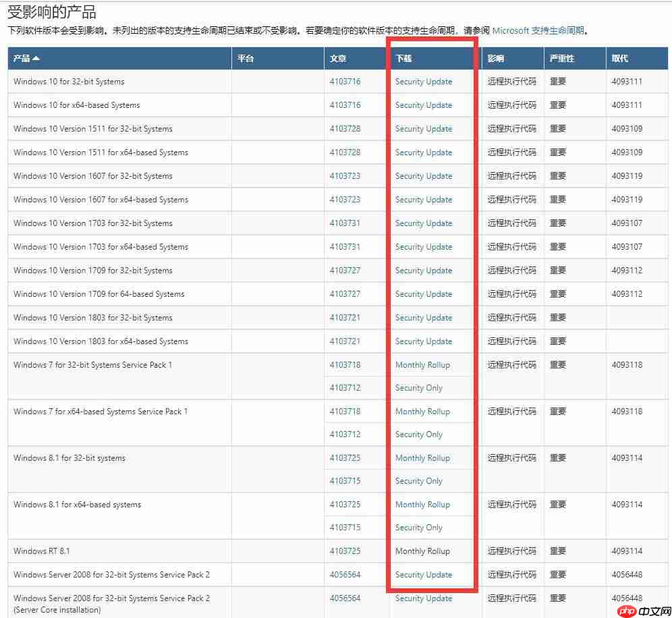Open article 4103727 for Version 1709 32-bit
Viewport: 672px width, 618px height.
345,270
